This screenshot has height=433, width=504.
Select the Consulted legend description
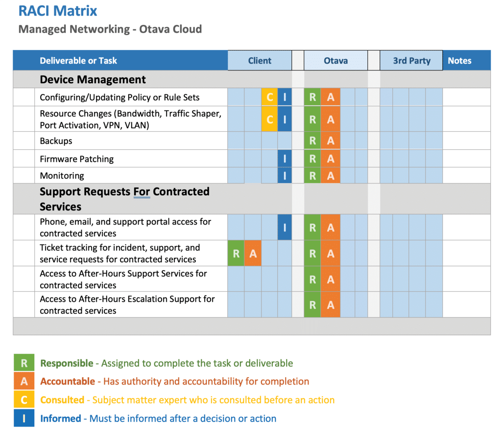(188, 400)
